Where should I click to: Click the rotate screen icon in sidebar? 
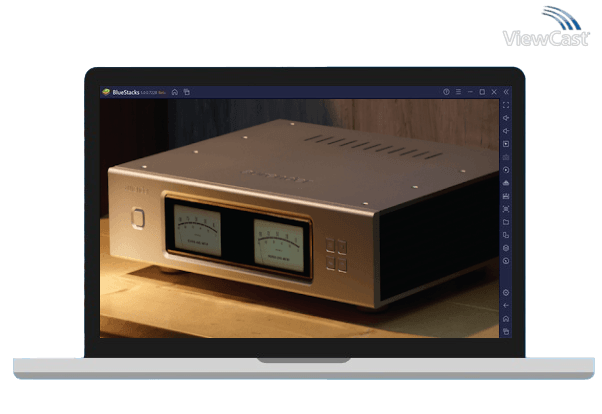coord(506,235)
